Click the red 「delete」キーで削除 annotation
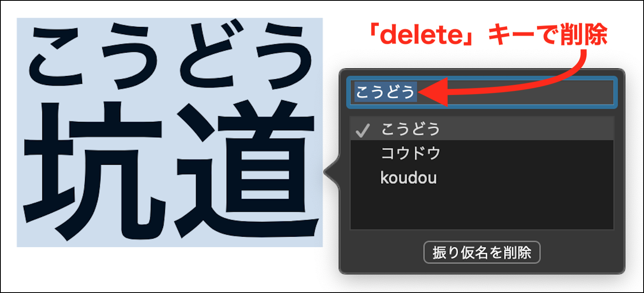Screen dimensions: 644x293 488,35
